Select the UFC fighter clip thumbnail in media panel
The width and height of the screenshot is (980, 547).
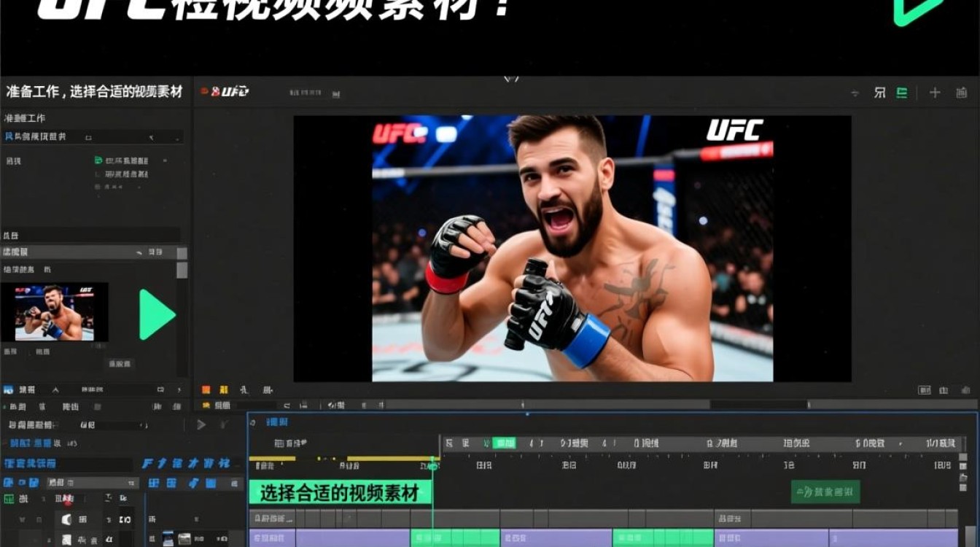coord(54,312)
